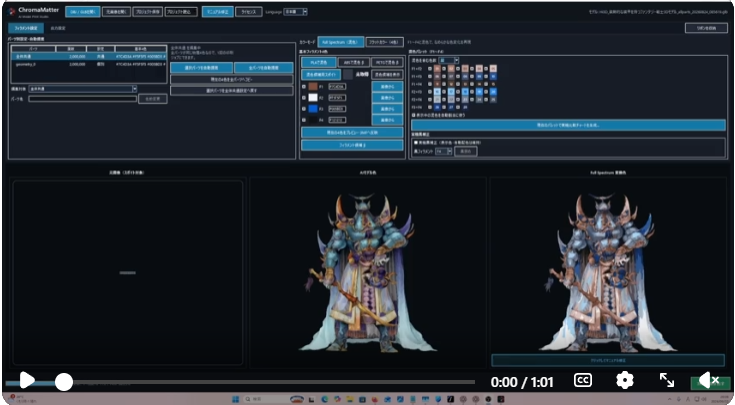735x405 pixels.
Task: Open the black filament F4 dropdown
Action: tap(443, 151)
